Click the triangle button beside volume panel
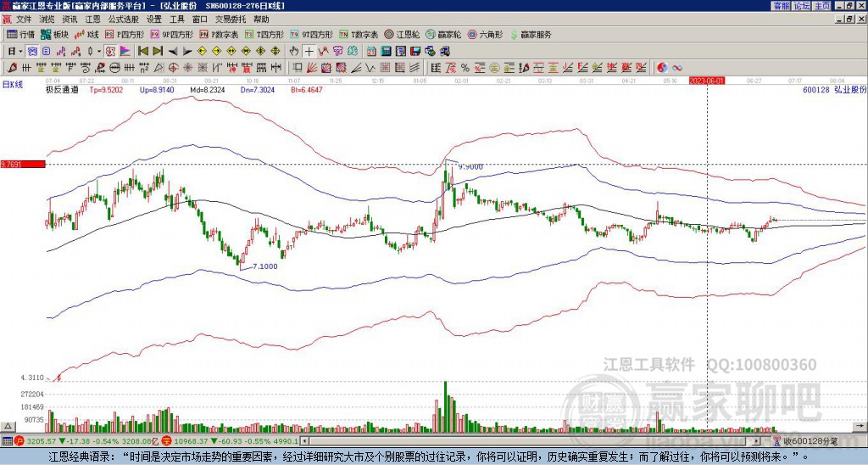This screenshot has width=868, height=465. coord(7,427)
